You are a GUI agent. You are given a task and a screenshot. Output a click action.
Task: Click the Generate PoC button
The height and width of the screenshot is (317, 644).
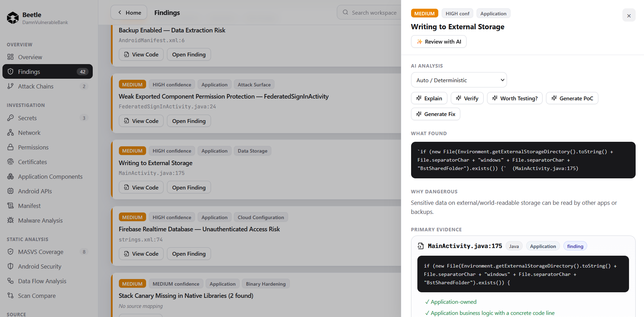[572, 98]
